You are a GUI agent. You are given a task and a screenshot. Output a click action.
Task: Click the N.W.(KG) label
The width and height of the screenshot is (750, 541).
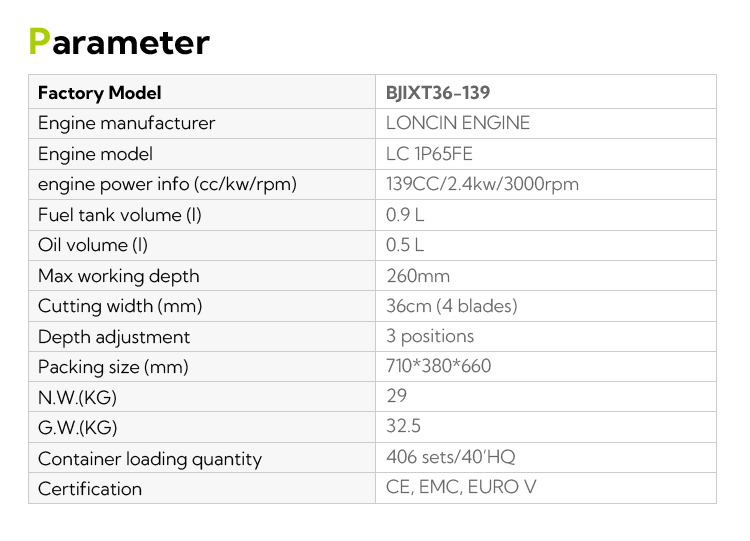point(77,397)
